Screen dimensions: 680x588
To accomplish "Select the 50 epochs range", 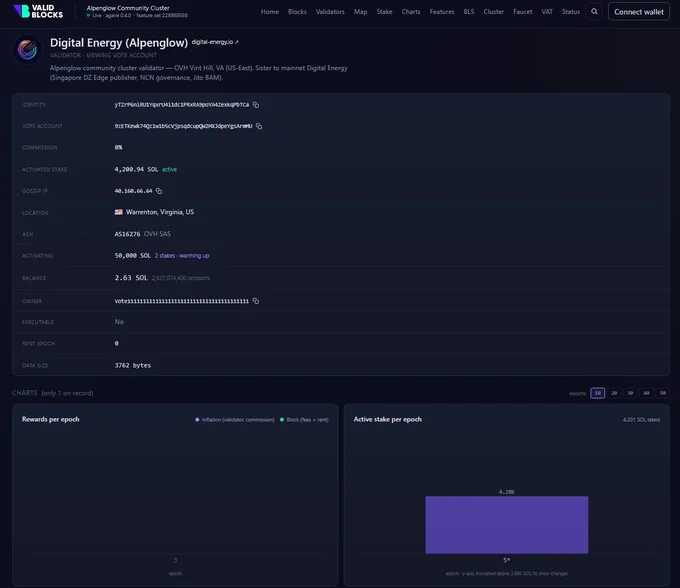I will [x=663, y=393].
